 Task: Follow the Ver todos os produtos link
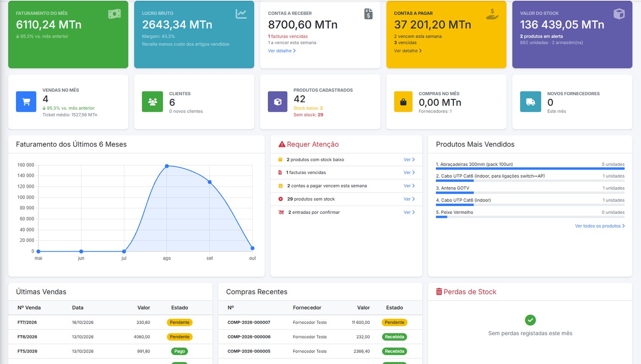click(600, 226)
